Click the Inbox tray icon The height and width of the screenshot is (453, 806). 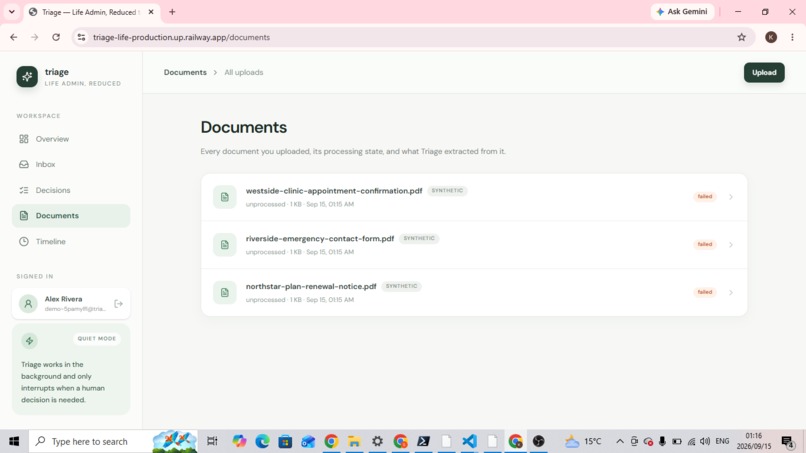(24, 165)
